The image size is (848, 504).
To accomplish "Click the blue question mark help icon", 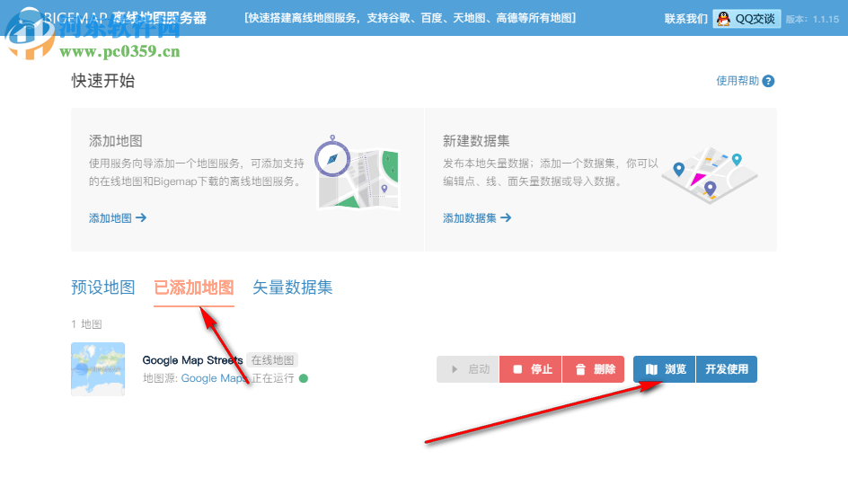I will (768, 81).
